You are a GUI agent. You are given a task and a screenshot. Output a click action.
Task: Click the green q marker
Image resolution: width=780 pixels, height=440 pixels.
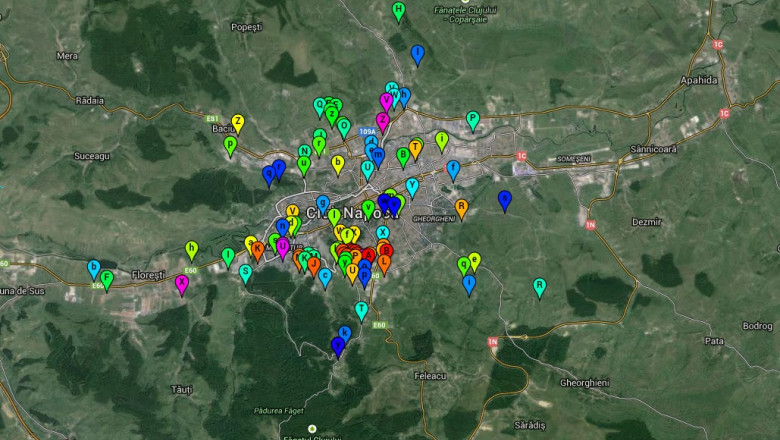(464, 265)
